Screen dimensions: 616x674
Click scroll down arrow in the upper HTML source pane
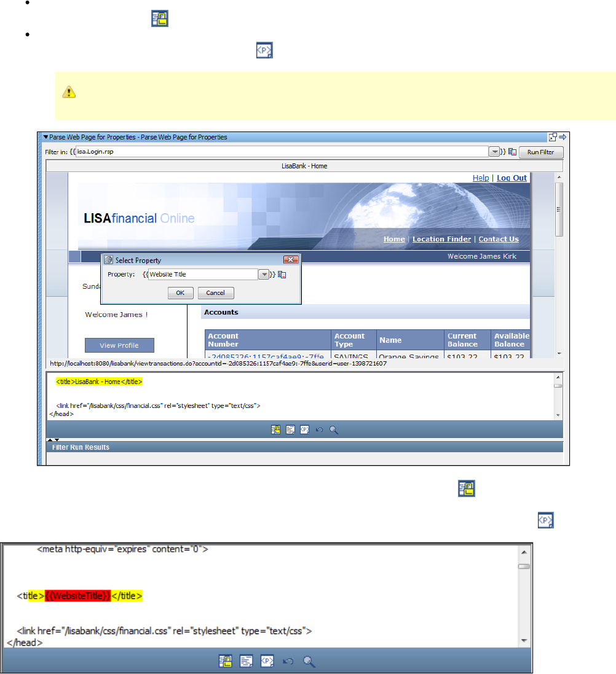click(558, 415)
